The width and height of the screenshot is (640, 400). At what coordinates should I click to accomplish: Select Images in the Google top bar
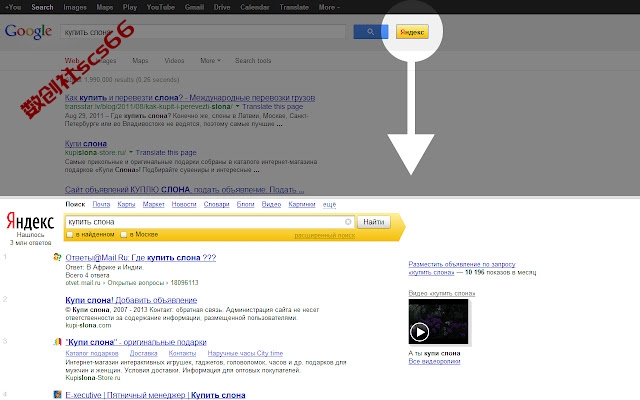pyautogui.click(x=75, y=7)
